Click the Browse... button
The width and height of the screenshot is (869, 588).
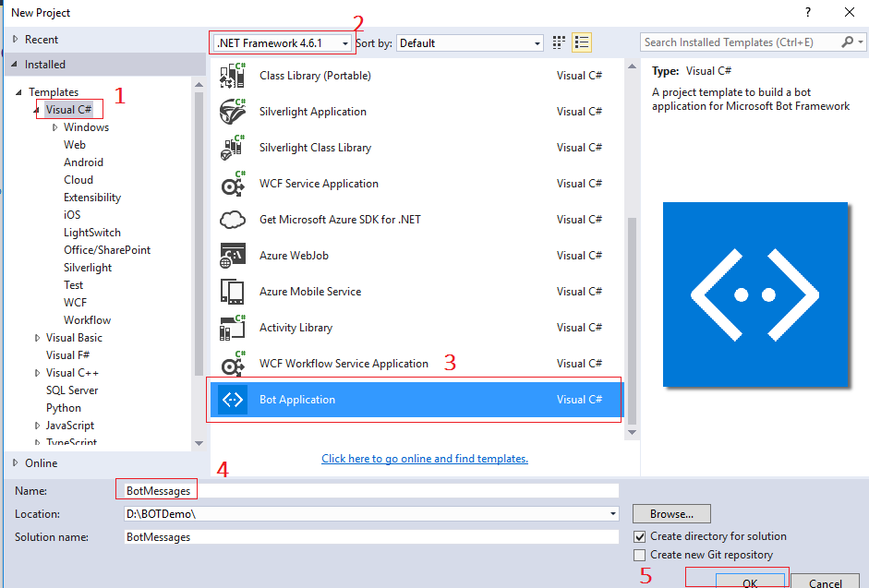(x=671, y=514)
